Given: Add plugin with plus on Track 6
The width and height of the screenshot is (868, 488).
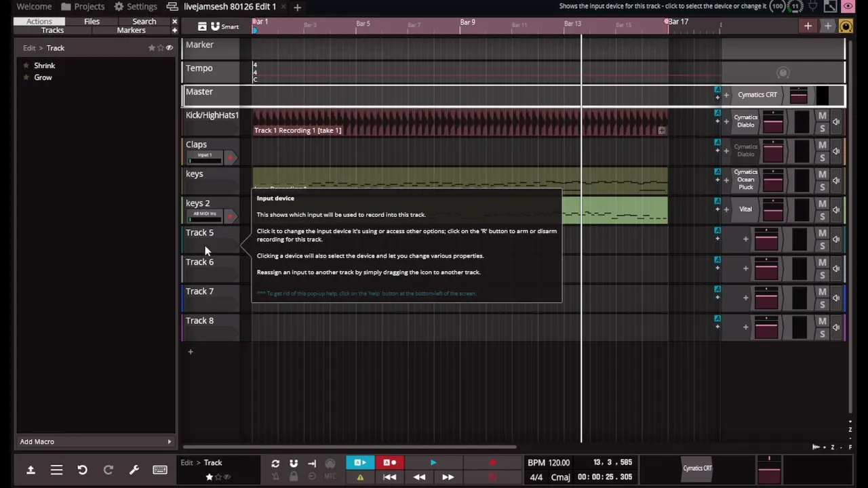Looking at the screenshot, I should click(x=745, y=268).
